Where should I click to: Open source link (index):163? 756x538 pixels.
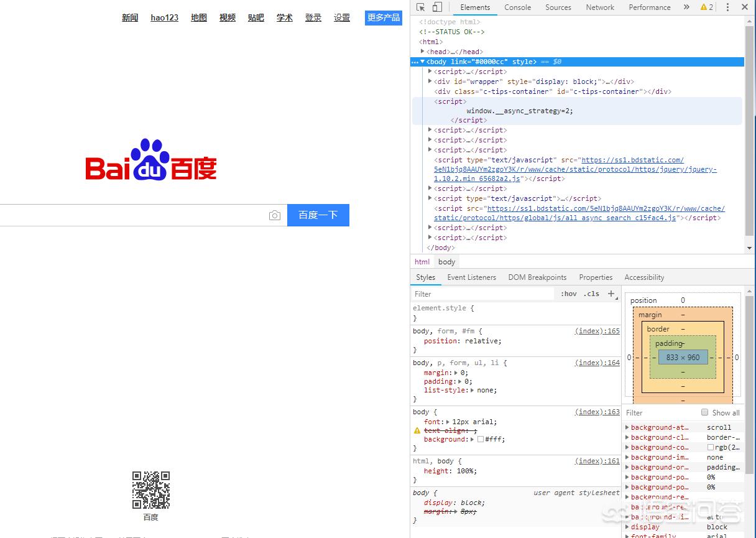(x=597, y=412)
